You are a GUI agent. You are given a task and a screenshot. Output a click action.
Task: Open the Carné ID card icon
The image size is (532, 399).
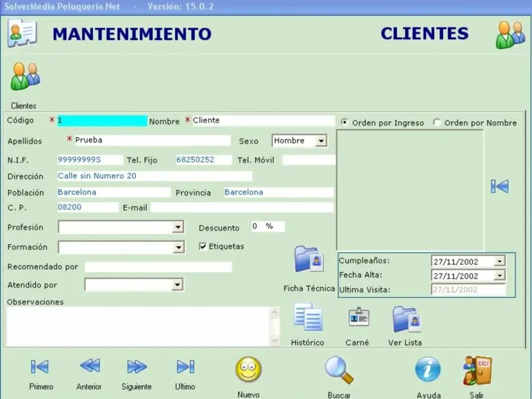click(x=358, y=317)
